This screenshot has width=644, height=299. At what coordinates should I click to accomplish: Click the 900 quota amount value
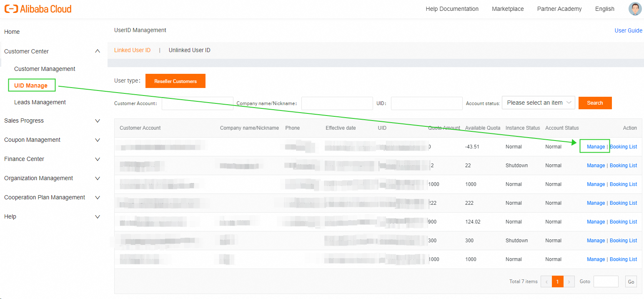point(432,222)
